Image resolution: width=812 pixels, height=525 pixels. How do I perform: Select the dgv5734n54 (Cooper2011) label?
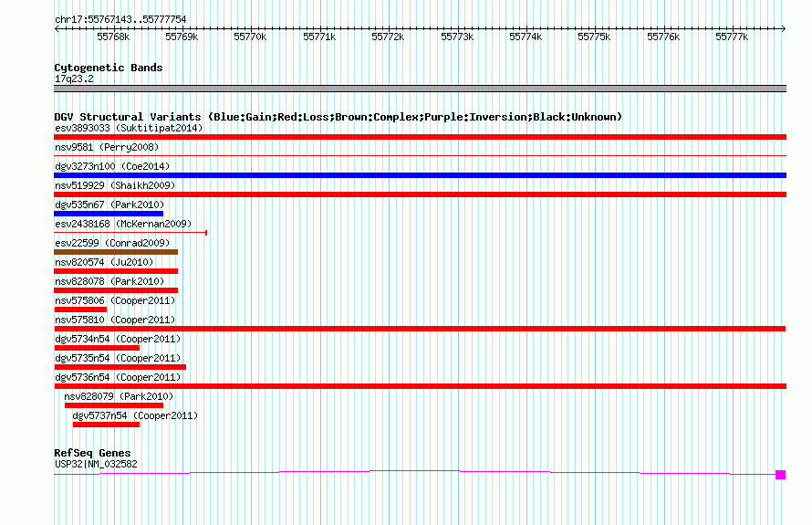coord(118,339)
